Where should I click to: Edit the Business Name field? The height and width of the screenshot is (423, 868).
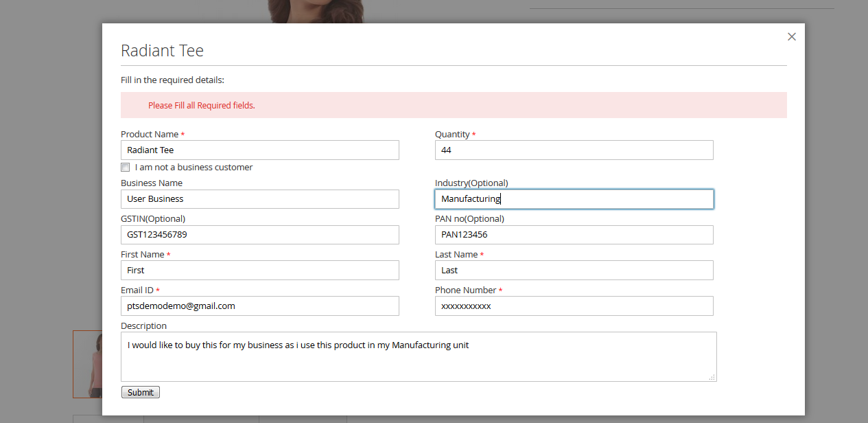(x=260, y=199)
